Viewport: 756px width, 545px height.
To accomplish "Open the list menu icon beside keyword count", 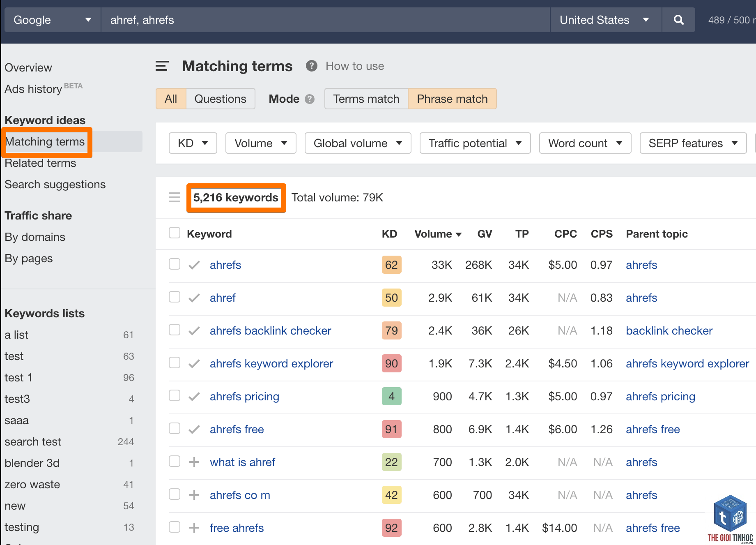I will coord(175,197).
